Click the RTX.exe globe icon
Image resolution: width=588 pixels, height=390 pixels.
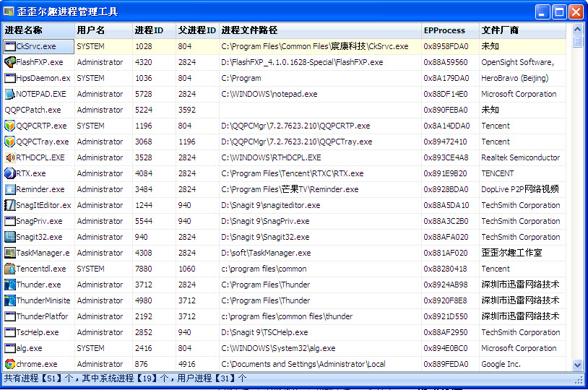[9, 173]
